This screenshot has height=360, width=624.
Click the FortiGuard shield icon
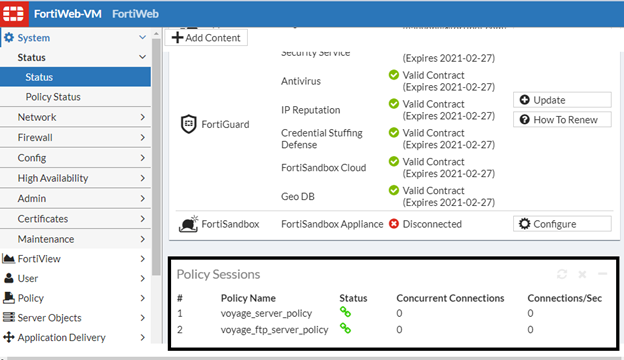coord(189,124)
